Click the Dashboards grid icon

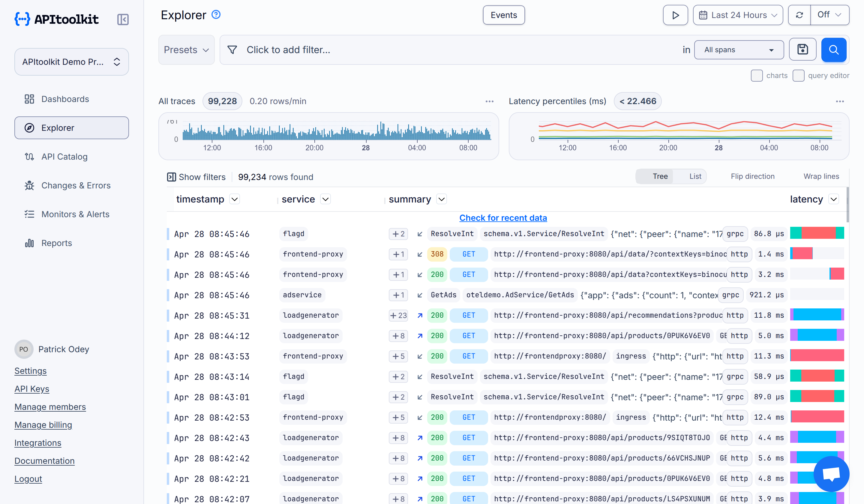29,99
